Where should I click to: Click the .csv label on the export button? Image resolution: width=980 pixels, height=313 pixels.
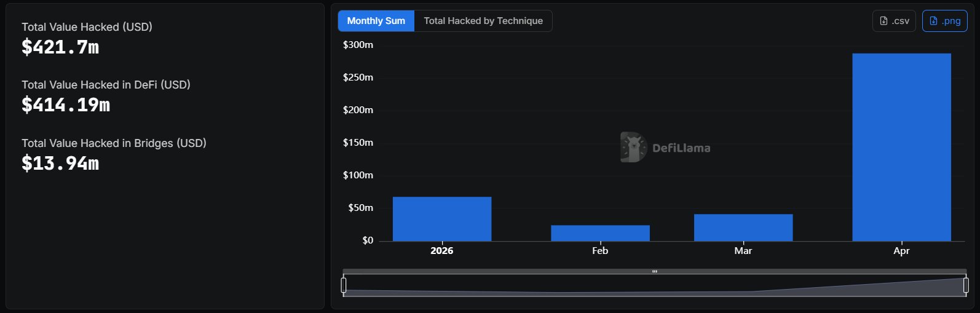coord(901,21)
